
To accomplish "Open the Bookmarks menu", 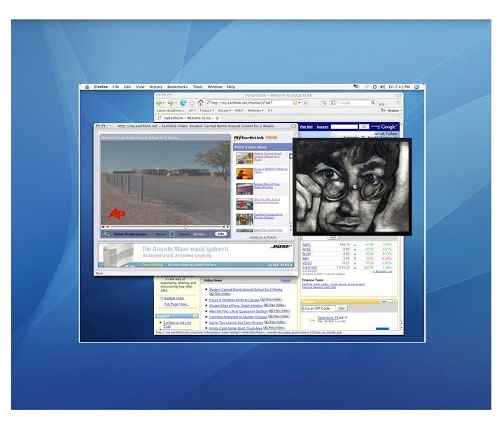I will tap(177, 87).
